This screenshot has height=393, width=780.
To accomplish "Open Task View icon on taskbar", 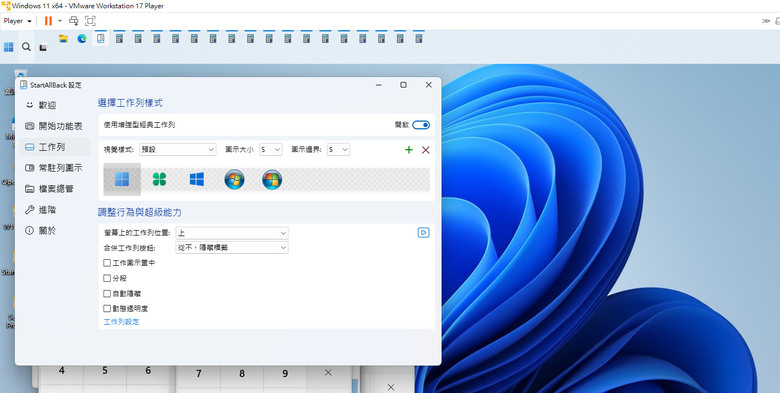I will tap(43, 48).
